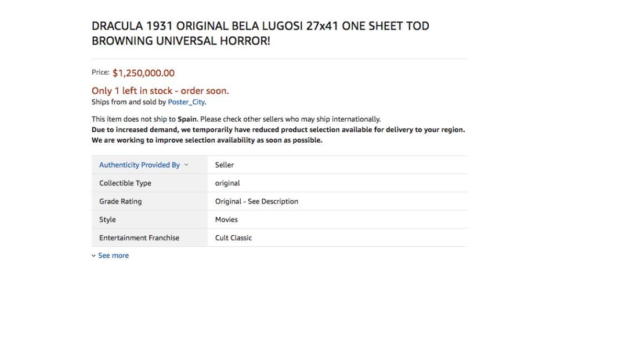Click the Authenticity Provided By link

139,165
